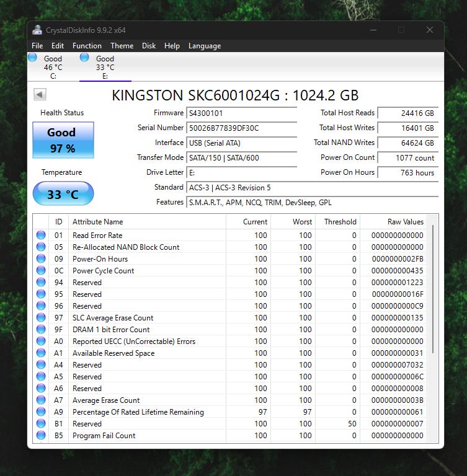This screenshot has width=467, height=476.
Task: Click status orb of Available Reserved Space row
Action: click(x=41, y=353)
